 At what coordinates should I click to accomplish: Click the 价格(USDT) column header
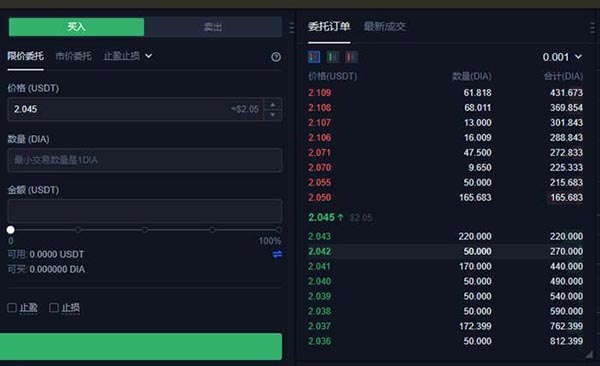click(x=333, y=76)
